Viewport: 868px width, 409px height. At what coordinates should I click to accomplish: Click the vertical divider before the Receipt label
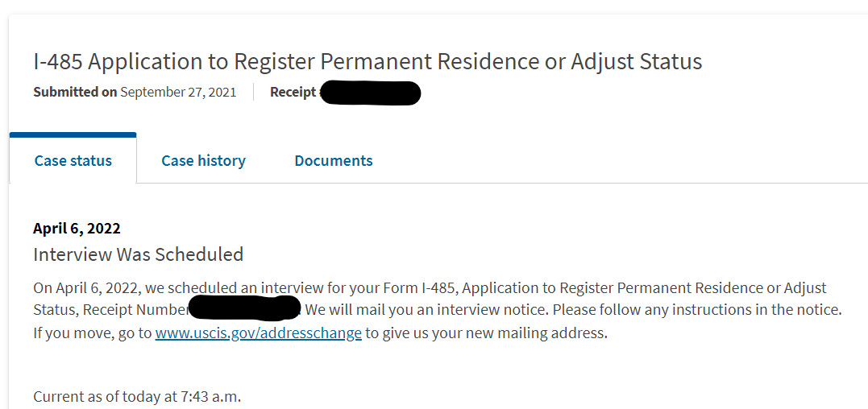(253, 92)
